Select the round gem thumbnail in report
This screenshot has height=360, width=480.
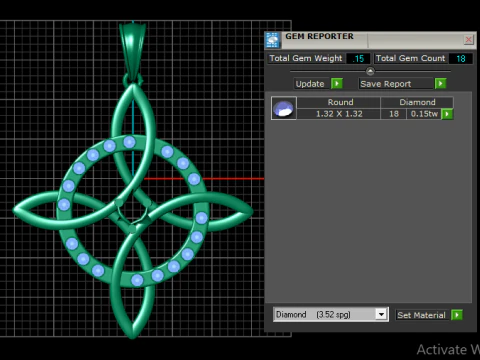283,108
